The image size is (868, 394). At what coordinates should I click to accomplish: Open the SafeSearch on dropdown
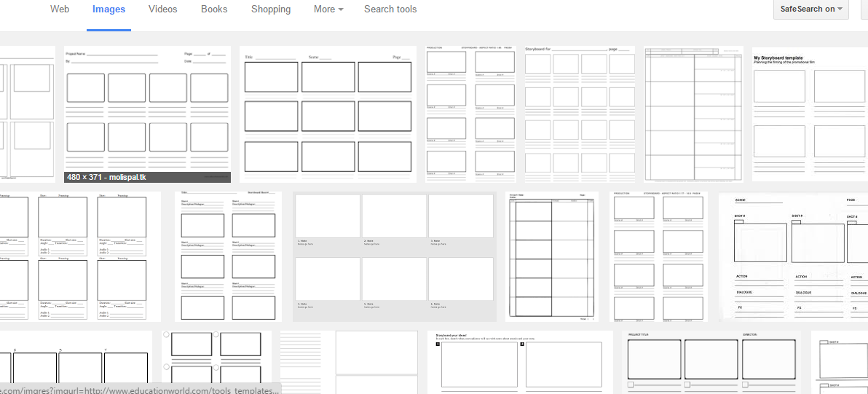[x=810, y=9]
